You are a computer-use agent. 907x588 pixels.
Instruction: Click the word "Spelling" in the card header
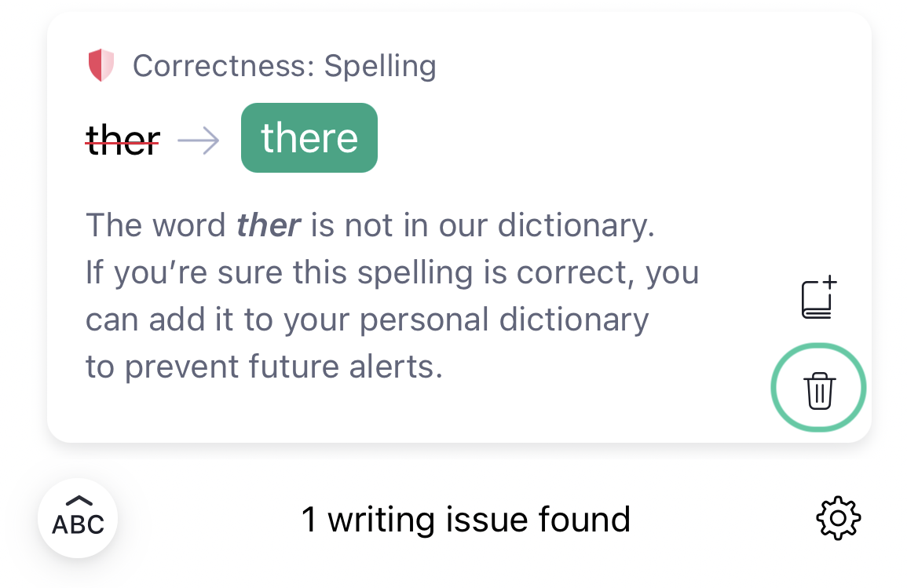click(x=380, y=66)
